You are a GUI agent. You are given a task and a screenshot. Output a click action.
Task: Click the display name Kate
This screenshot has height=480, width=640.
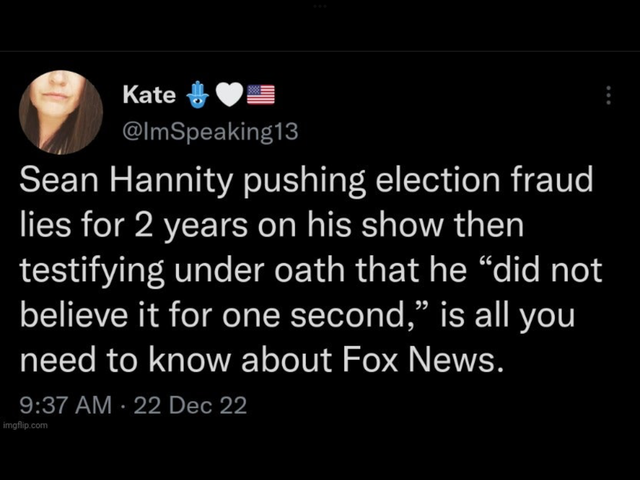[148, 95]
